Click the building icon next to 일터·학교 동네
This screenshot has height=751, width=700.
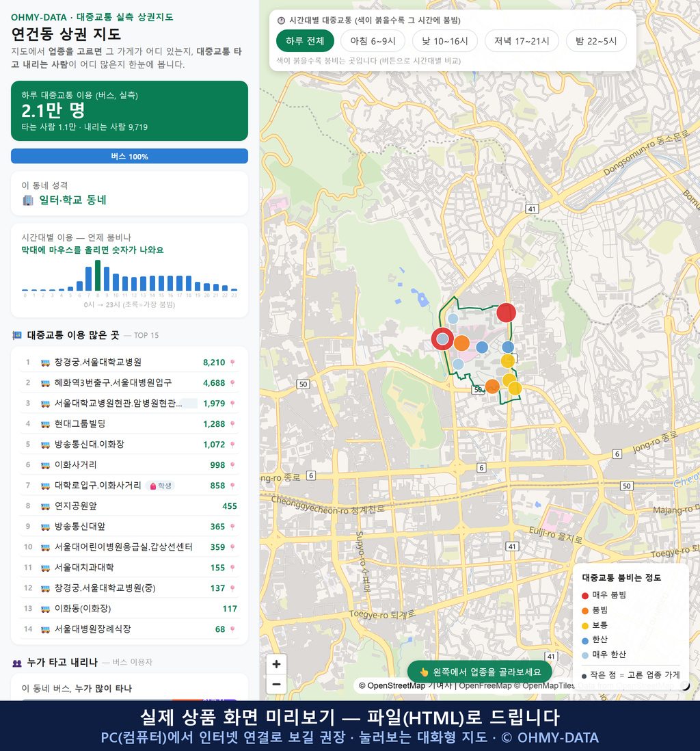28,200
